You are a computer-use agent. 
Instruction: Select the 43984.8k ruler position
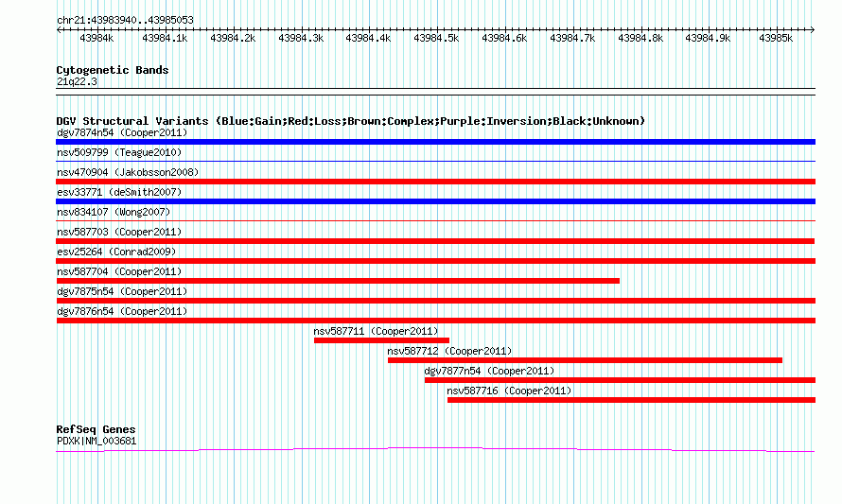[x=640, y=38]
